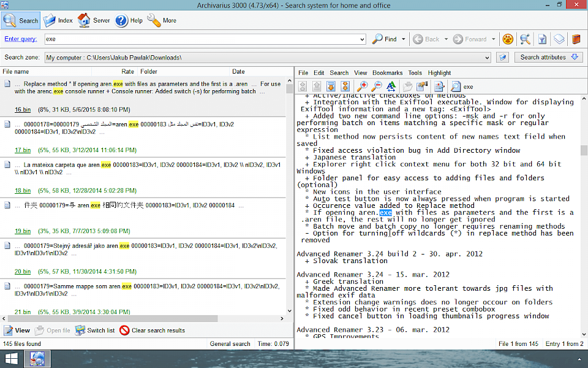Open the Server section

coord(94,20)
